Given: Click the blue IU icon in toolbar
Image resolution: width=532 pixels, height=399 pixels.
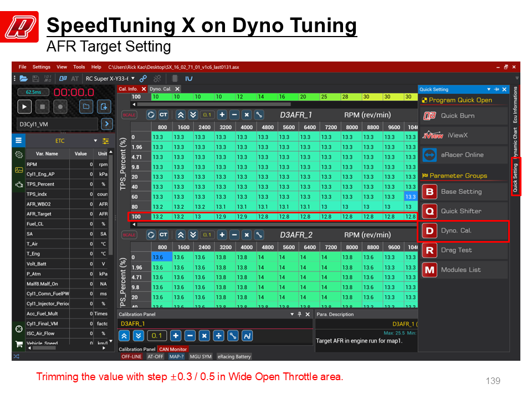Looking at the screenshot, I should coord(188,79).
